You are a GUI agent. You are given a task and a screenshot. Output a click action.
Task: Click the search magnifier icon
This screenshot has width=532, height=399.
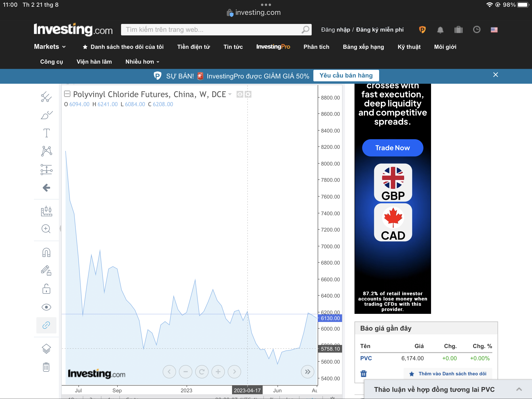305,30
